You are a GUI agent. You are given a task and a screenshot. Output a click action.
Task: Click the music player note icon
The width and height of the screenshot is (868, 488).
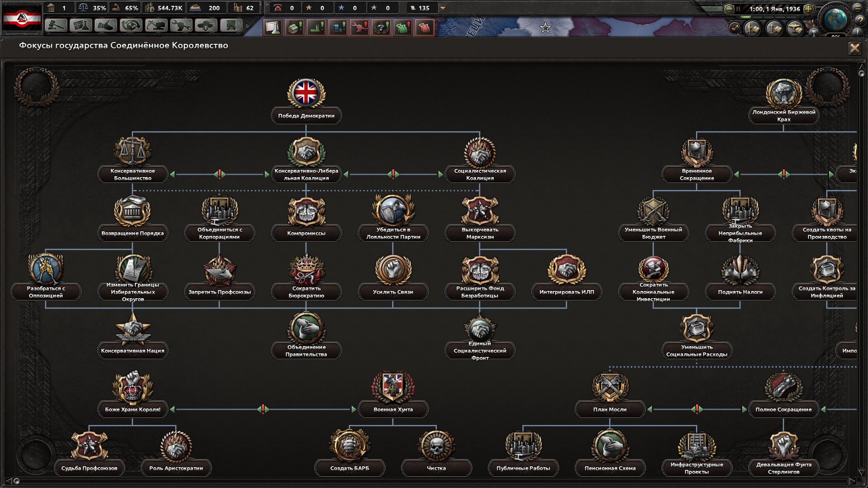(x=734, y=28)
